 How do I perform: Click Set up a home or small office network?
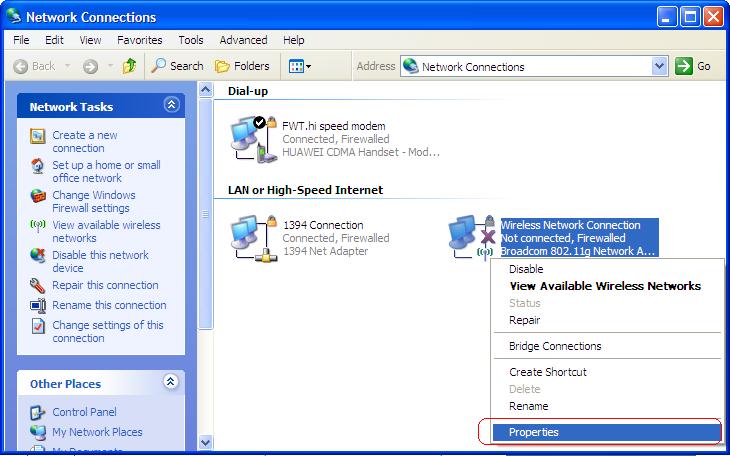pos(106,171)
